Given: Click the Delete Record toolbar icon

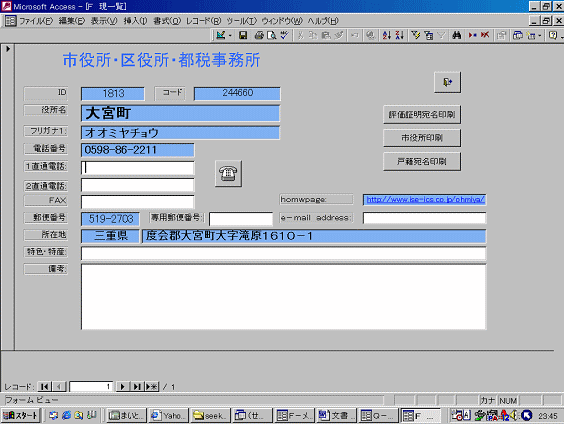Looking at the screenshot, I should pos(485,35).
